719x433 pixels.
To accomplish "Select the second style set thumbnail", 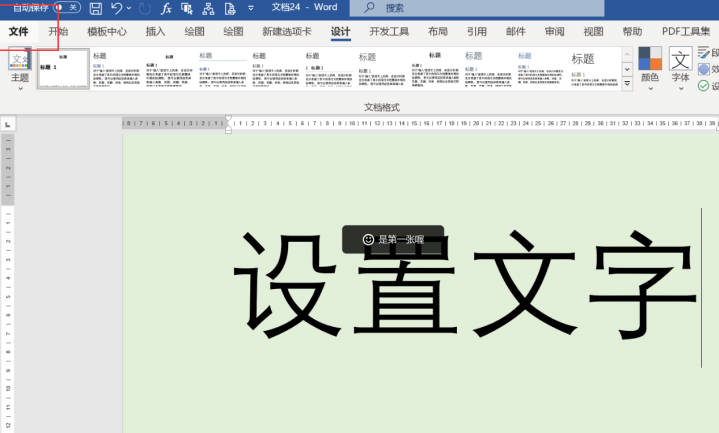I will point(116,69).
